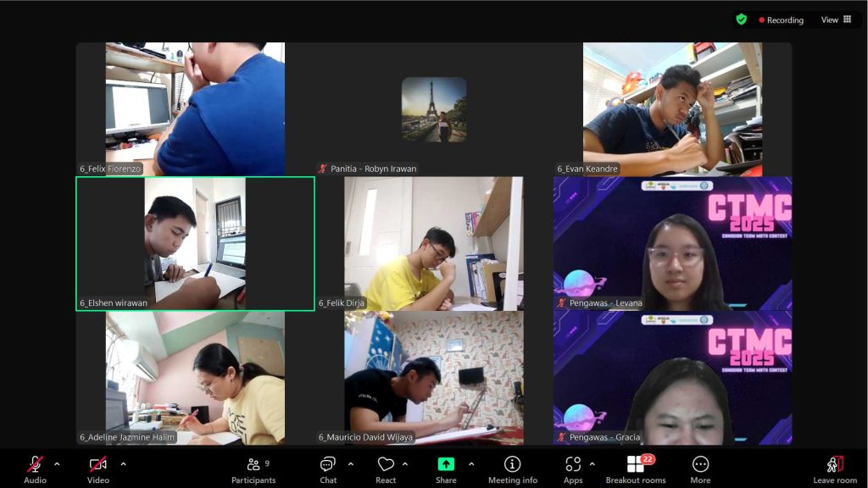Expand video options arrow beside Video
This screenshot has height=488, width=868.
[x=123, y=464]
